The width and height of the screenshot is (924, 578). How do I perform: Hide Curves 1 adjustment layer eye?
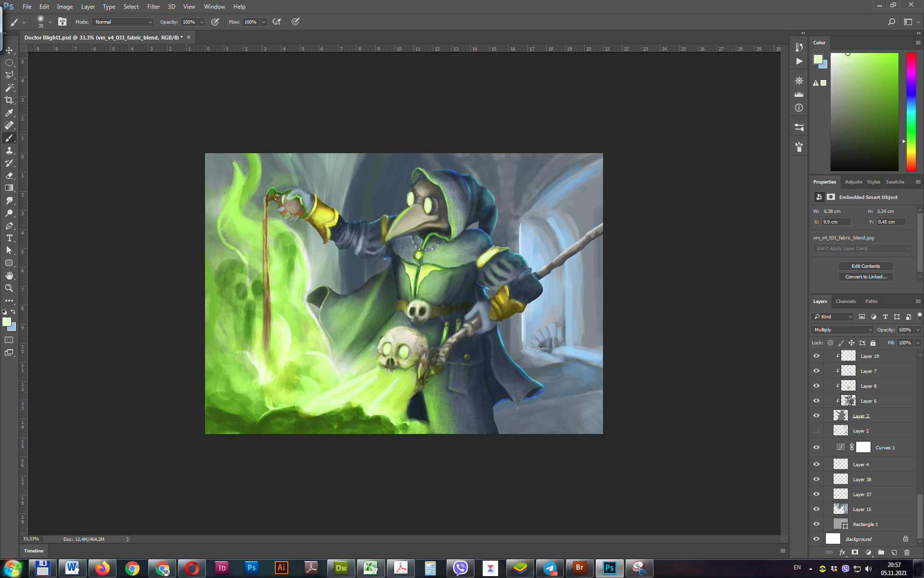(816, 447)
